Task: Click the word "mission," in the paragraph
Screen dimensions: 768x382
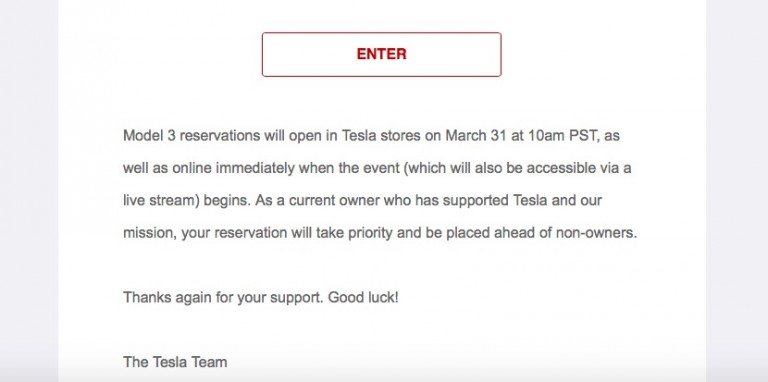Action: pyautogui.click(x=150, y=233)
